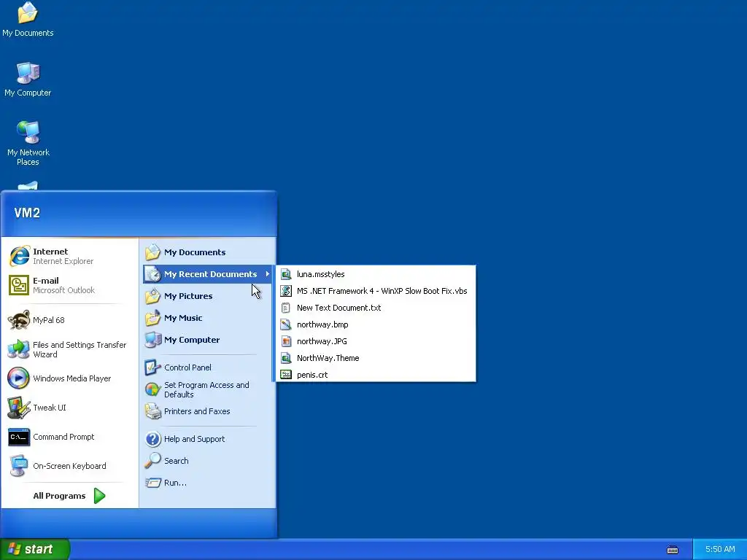Open Command Prompt icon

click(19, 437)
